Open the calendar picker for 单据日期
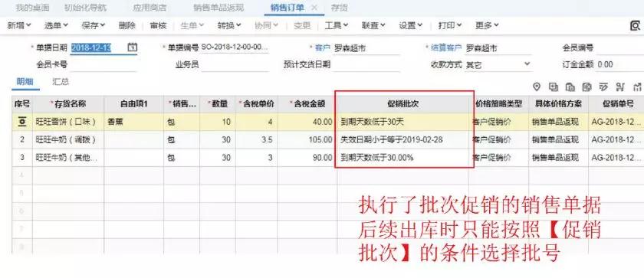The width and height of the screenshot is (644, 278). pyautogui.click(x=132, y=47)
